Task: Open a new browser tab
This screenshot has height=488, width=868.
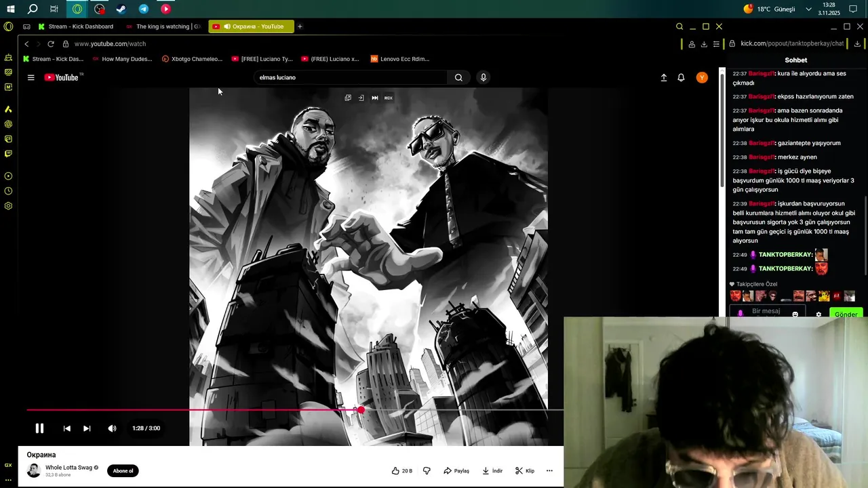Action: pyautogui.click(x=300, y=26)
